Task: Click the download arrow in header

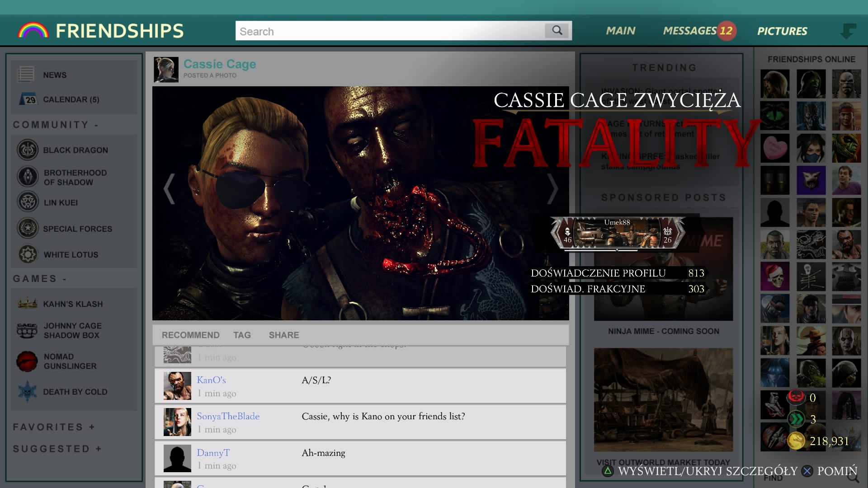Action: click(x=848, y=31)
